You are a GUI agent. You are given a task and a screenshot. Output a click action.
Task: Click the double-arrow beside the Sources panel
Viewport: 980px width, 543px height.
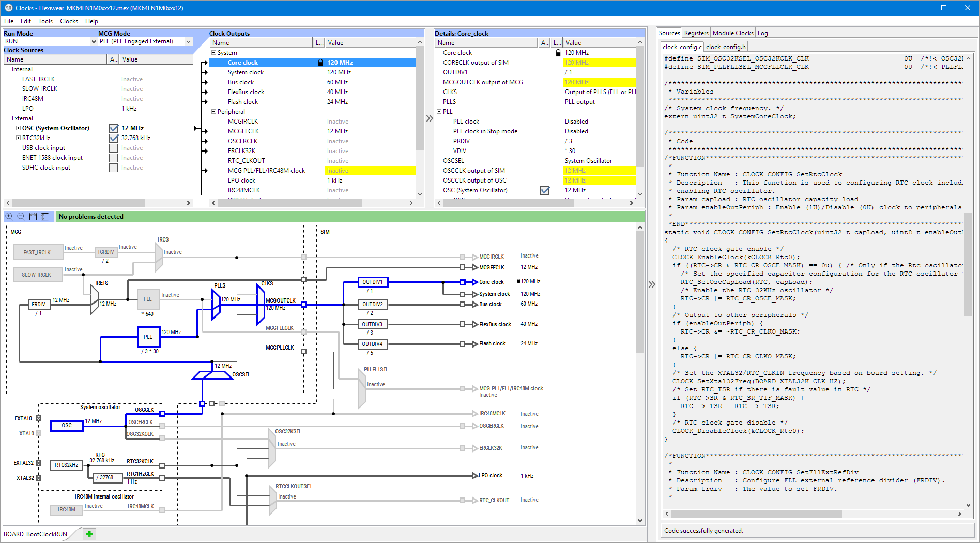point(652,284)
